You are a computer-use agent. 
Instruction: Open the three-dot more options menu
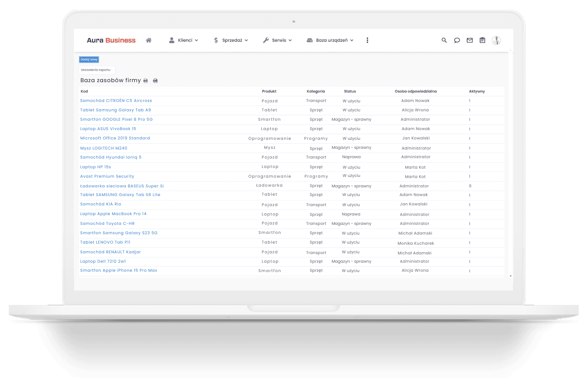367,40
